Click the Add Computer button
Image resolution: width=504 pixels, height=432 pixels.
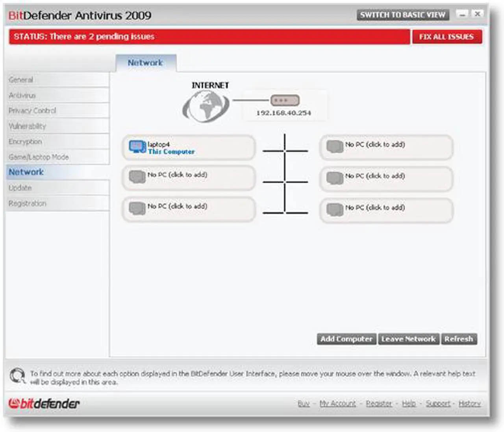click(346, 339)
